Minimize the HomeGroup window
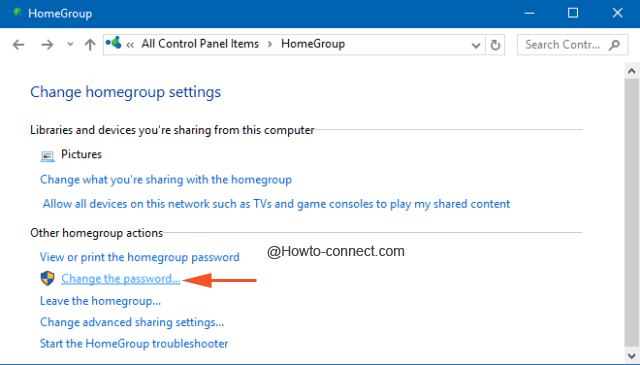640x365 pixels. (529, 13)
